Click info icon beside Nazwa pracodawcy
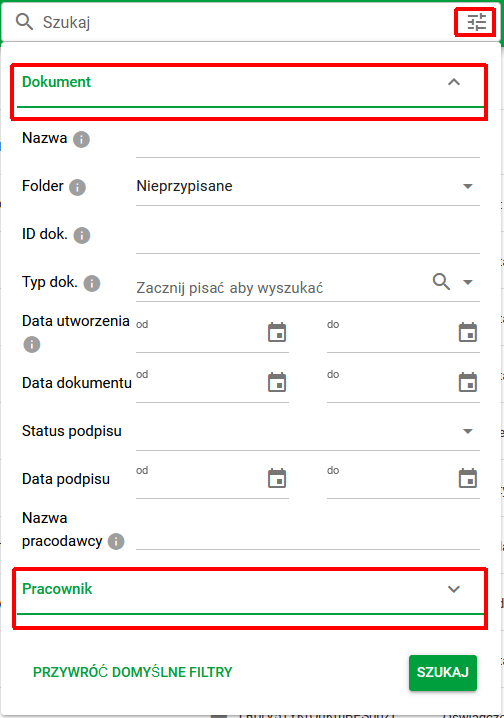Viewport: 504px width, 718px height. 116,541
